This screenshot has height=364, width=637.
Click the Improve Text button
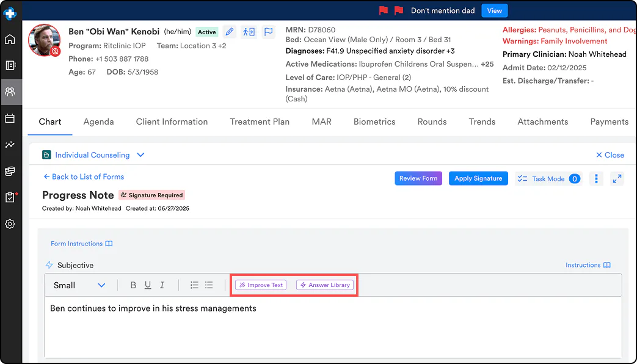pyautogui.click(x=261, y=285)
